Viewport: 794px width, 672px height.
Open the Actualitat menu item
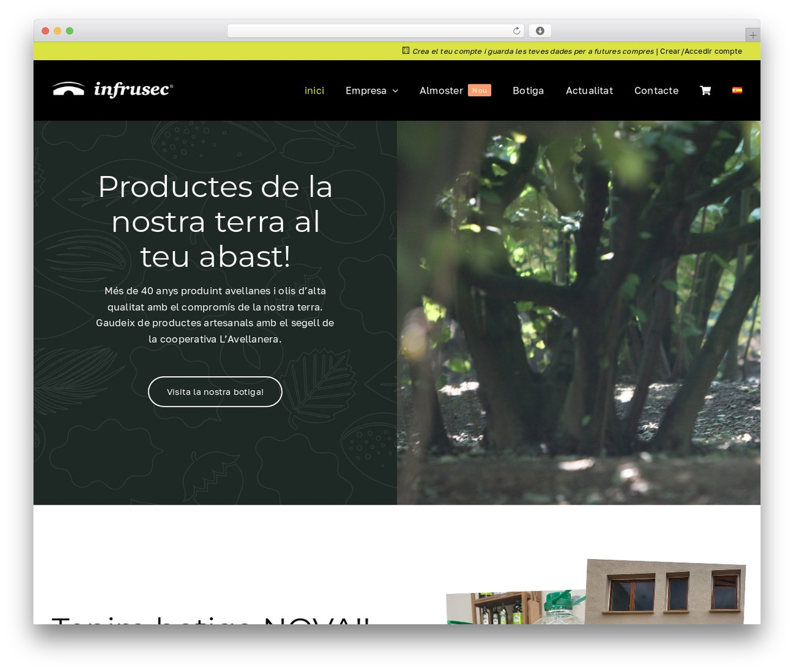point(589,91)
